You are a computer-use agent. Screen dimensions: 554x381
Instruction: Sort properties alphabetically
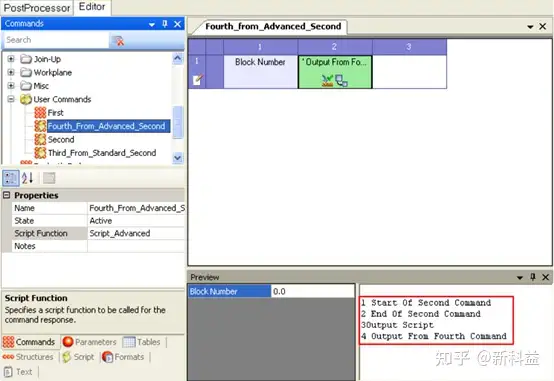pyautogui.click(x=27, y=178)
